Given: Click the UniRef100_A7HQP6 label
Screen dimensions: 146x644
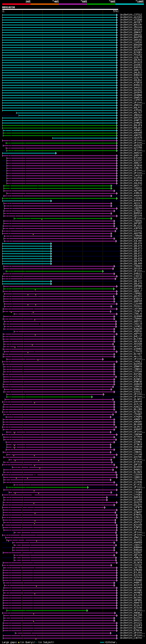Looking at the screenshot, I should pos(131,417).
